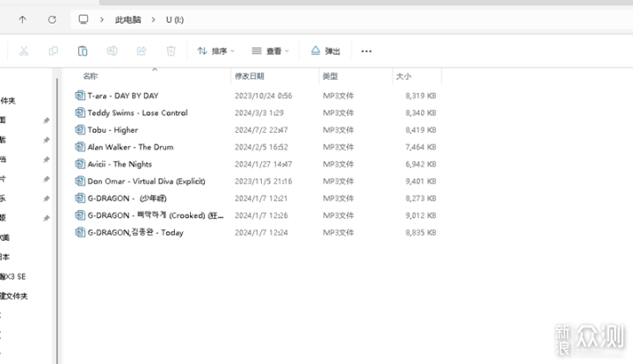
Task: Click the size 9,012 KB
Action: tap(420, 215)
